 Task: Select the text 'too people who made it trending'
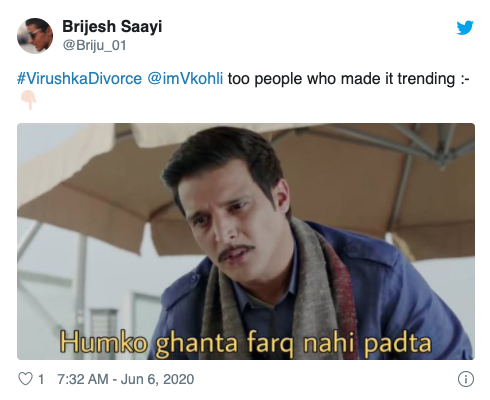click(x=341, y=79)
